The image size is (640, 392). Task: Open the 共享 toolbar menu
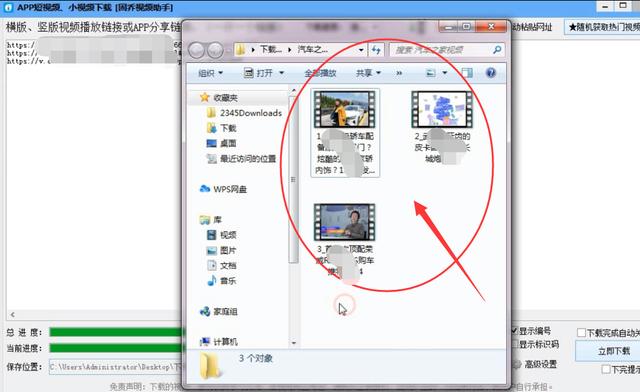click(x=368, y=73)
